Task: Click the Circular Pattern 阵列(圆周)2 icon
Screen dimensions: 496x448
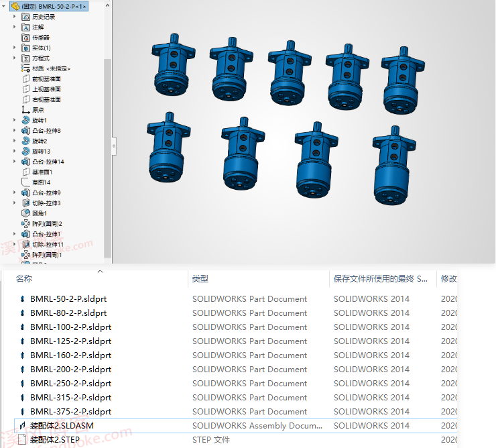Action: tap(25, 223)
